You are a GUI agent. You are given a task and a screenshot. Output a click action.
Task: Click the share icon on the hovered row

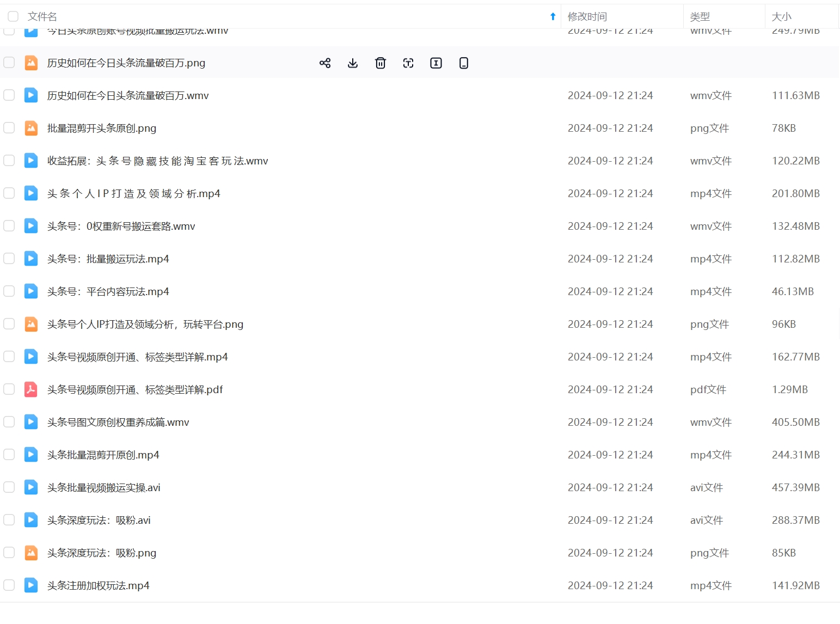tap(325, 63)
